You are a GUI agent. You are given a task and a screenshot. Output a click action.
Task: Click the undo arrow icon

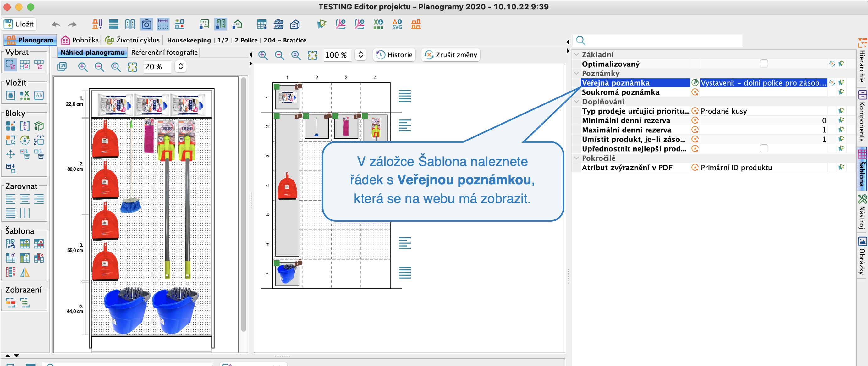pos(56,24)
